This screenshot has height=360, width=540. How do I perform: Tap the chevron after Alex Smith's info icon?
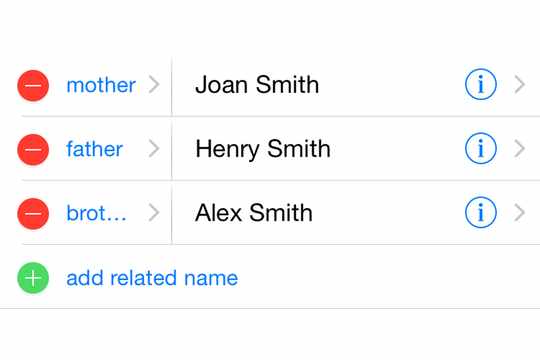click(519, 213)
